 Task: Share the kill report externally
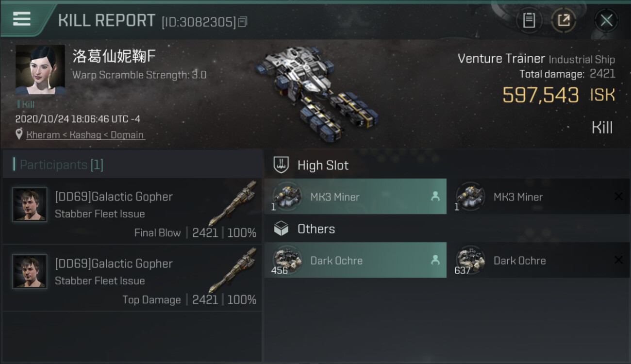pos(564,20)
